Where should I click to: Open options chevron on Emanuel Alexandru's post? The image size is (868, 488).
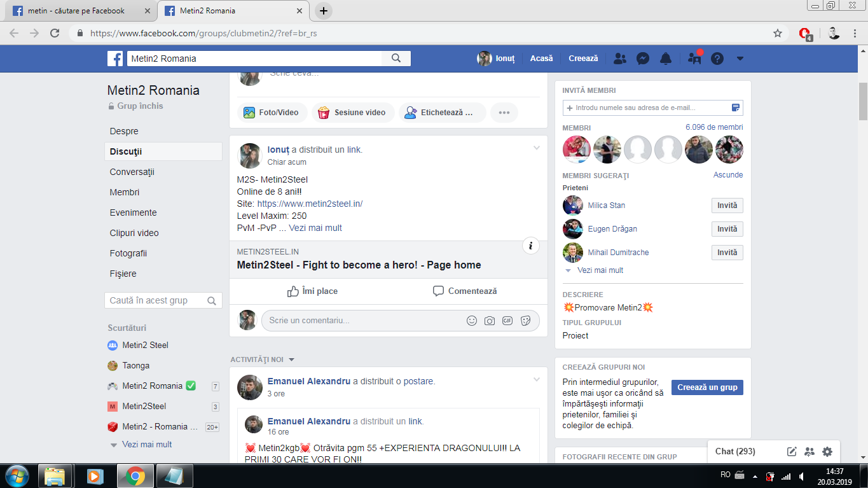[536, 380]
